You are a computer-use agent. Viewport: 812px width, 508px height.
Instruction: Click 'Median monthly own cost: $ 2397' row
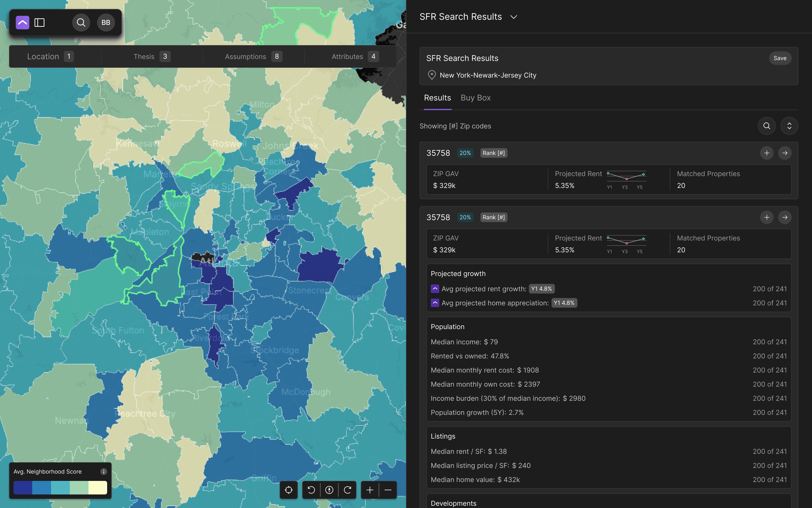608,384
